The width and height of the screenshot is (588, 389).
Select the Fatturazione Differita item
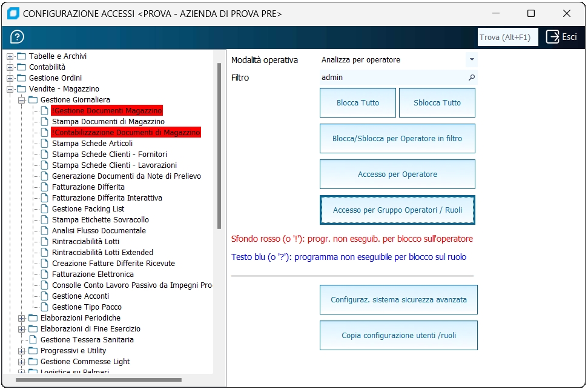pos(88,187)
